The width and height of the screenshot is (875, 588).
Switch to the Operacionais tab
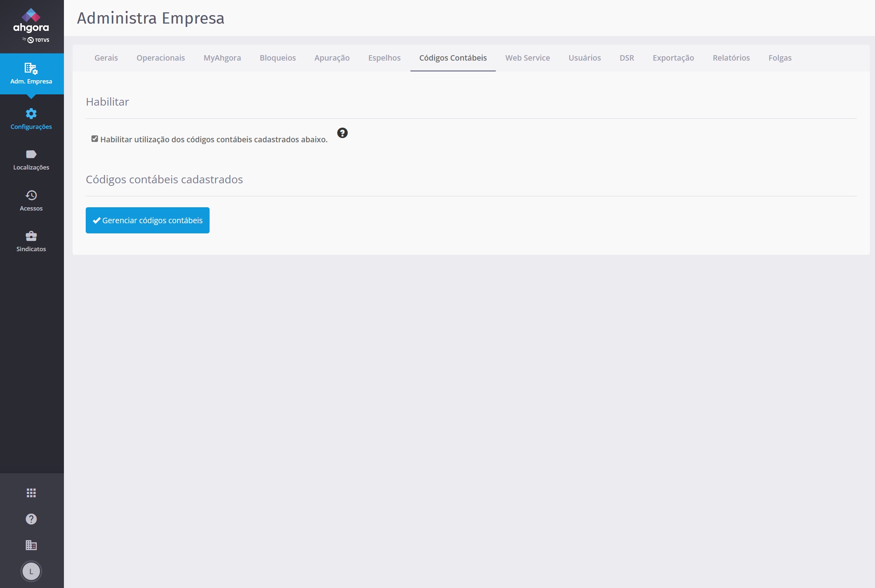pos(161,58)
